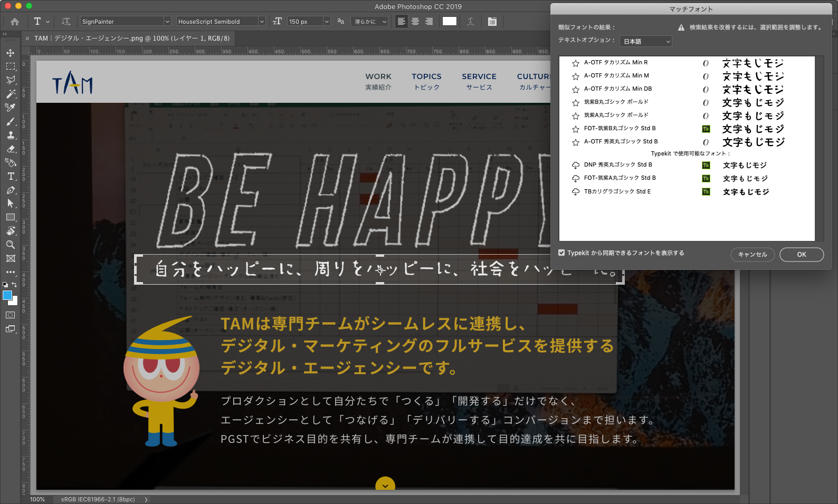Select TBカリグラゴシック Std E font row

(687, 191)
